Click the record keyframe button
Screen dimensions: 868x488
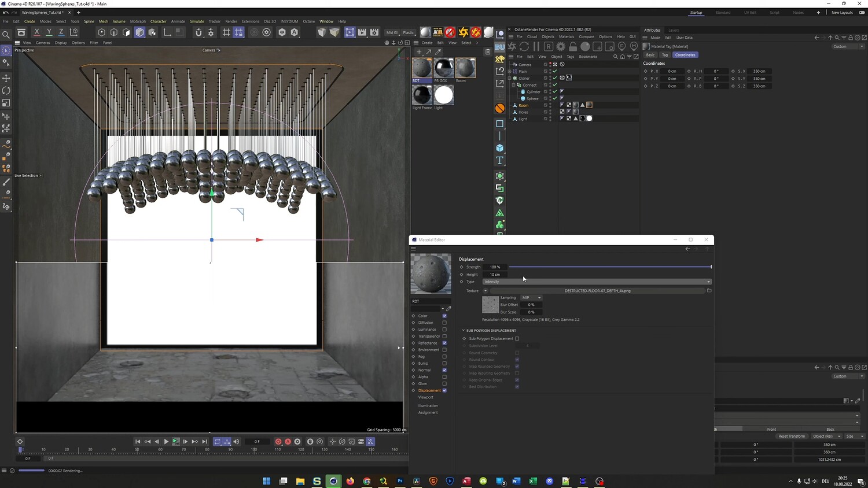coord(278,442)
